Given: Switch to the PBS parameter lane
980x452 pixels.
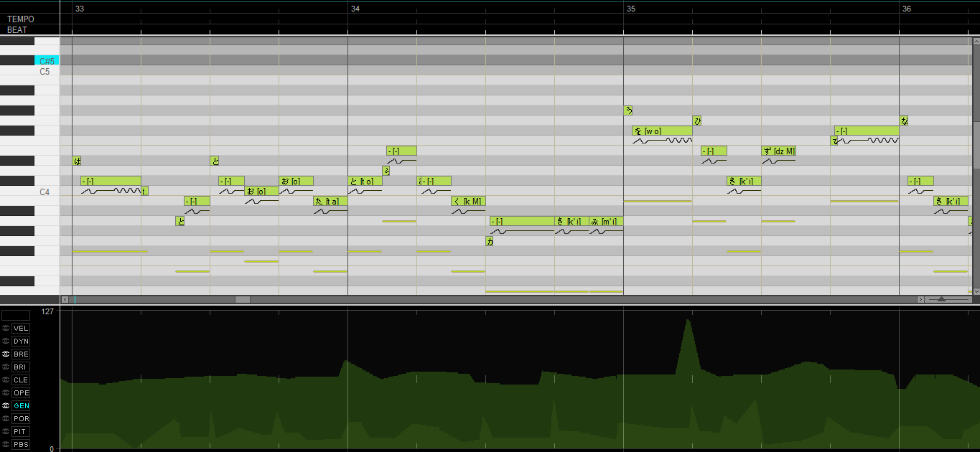Looking at the screenshot, I should pos(21,444).
